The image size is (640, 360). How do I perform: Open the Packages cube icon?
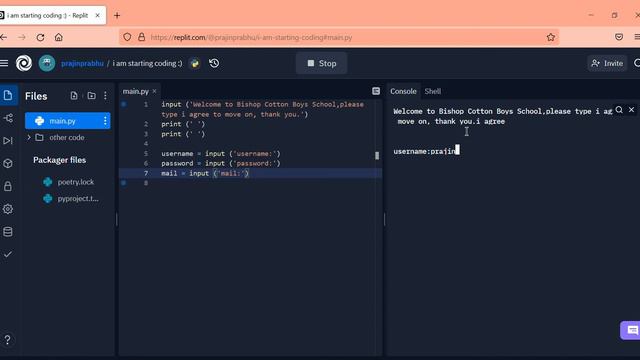point(8,164)
